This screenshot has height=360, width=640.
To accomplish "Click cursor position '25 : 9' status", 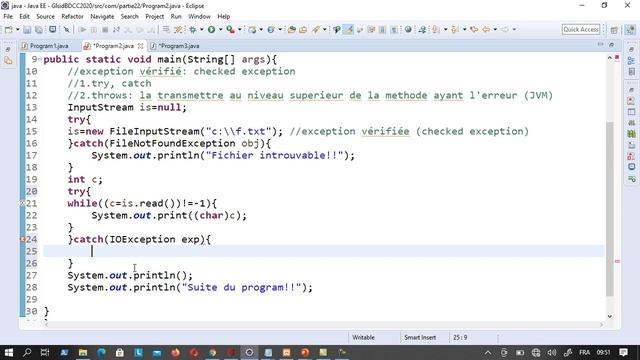I will (x=460, y=338).
